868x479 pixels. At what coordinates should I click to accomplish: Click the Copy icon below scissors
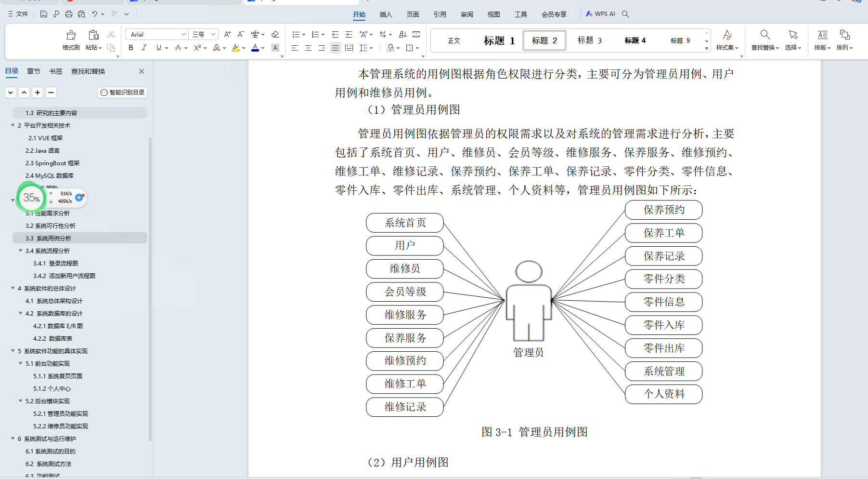(111, 47)
